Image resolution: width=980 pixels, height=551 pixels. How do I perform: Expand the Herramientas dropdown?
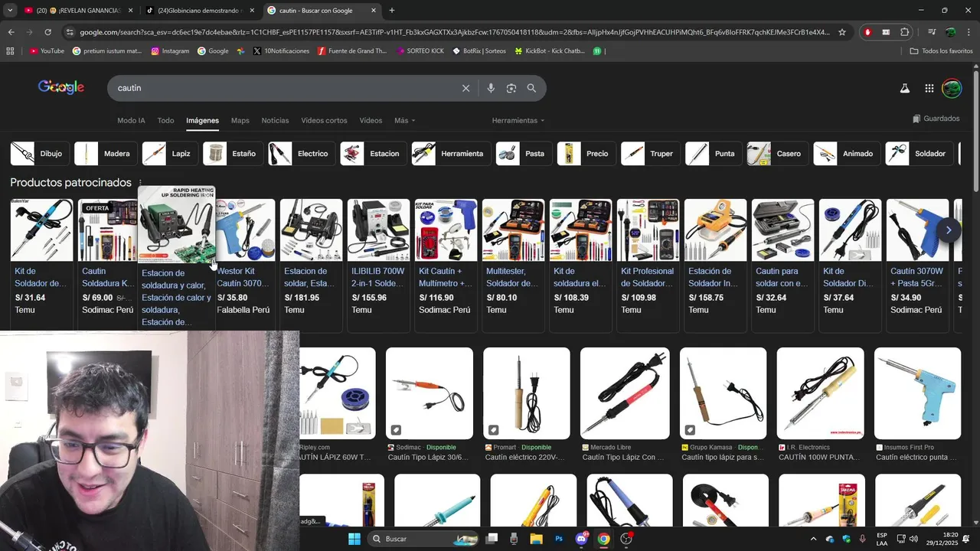click(518, 120)
